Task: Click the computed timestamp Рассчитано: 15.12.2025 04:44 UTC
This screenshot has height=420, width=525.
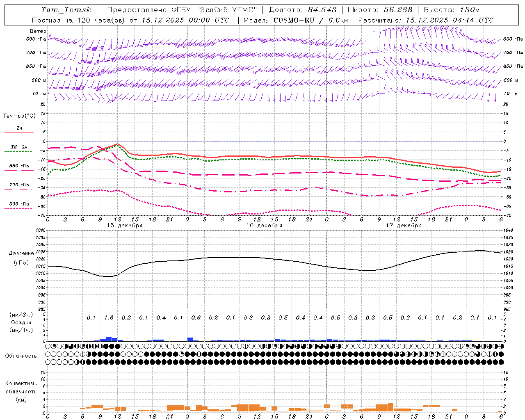Action: (x=426, y=20)
